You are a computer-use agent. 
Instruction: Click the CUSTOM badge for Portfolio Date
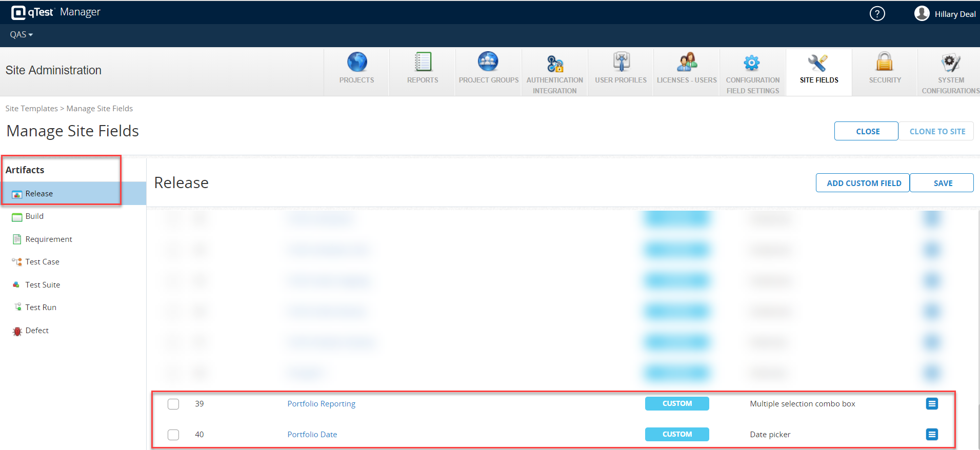[677, 435]
